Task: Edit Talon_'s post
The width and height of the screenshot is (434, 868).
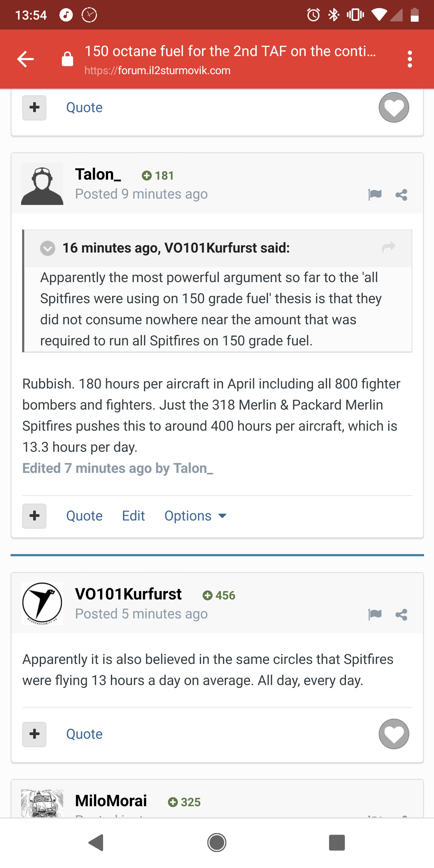Action: point(134,516)
